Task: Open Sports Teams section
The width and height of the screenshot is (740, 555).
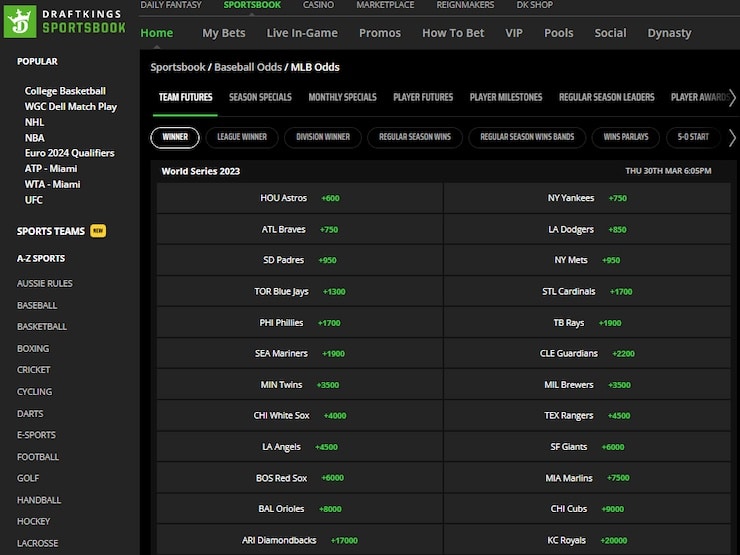Action: coord(51,231)
